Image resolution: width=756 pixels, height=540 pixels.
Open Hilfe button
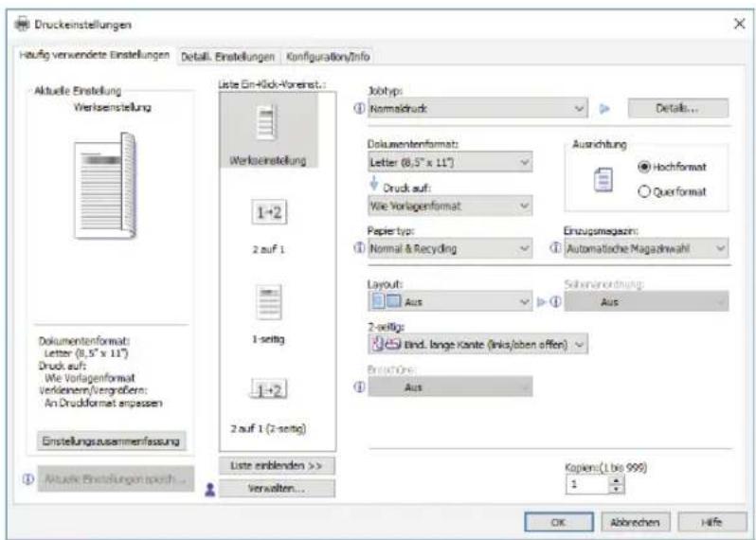coord(711,522)
